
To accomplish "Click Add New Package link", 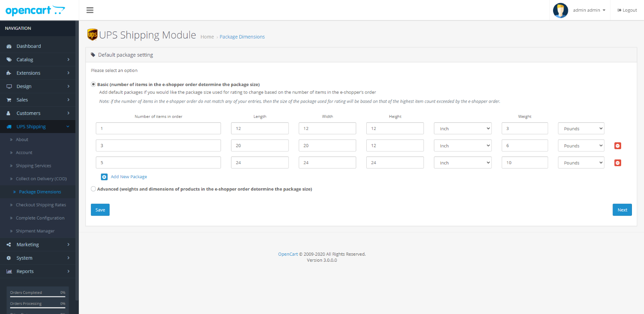I will [129, 177].
